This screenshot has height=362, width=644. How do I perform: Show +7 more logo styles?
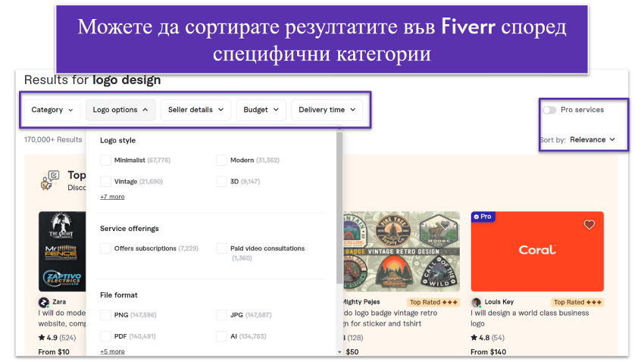coord(112,197)
